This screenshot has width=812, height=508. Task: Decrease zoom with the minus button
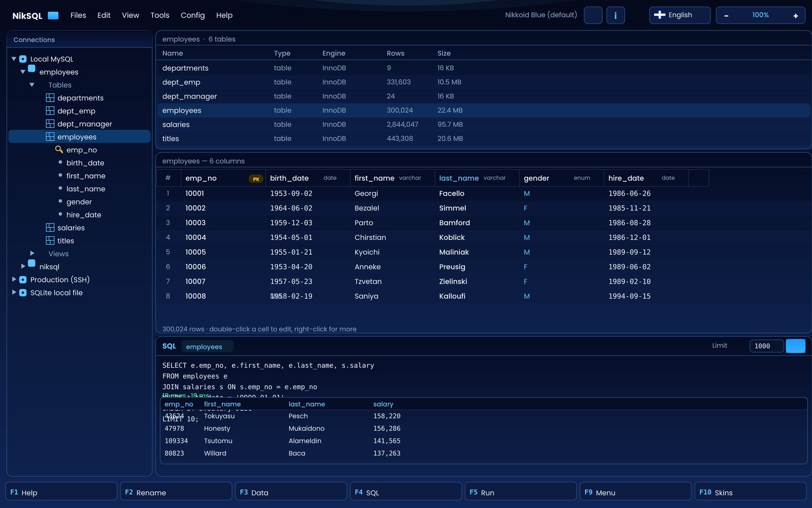tap(726, 16)
